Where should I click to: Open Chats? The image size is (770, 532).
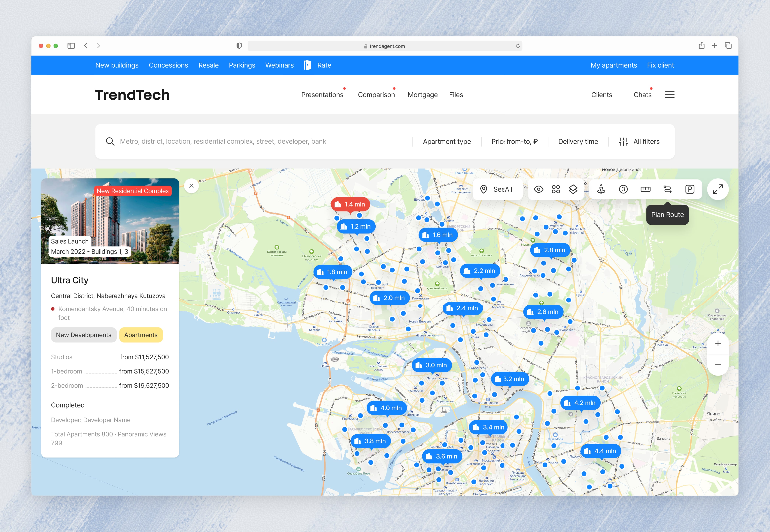pos(642,95)
